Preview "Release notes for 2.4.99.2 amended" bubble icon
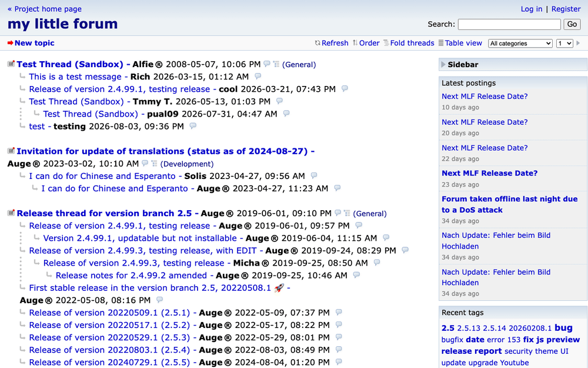Viewport: 588px width, 368px height. click(356, 275)
